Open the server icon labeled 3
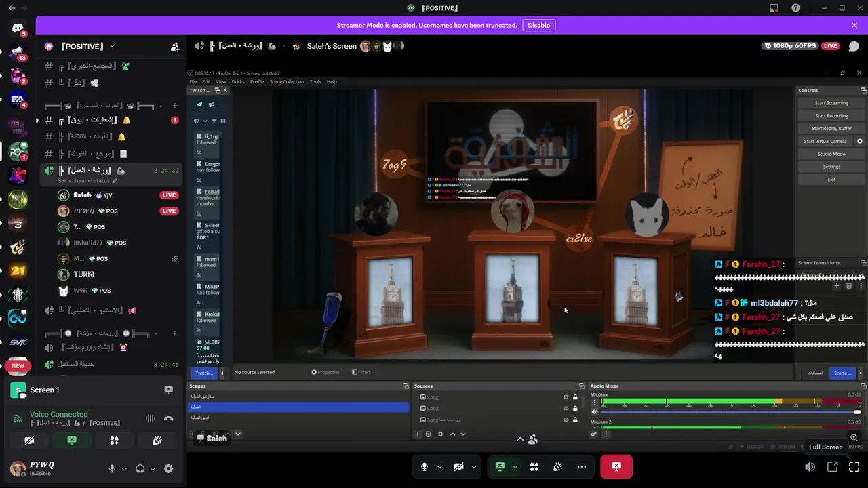This screenshot has height=488, width=868. pyautogui.click(x=18, y=224)
